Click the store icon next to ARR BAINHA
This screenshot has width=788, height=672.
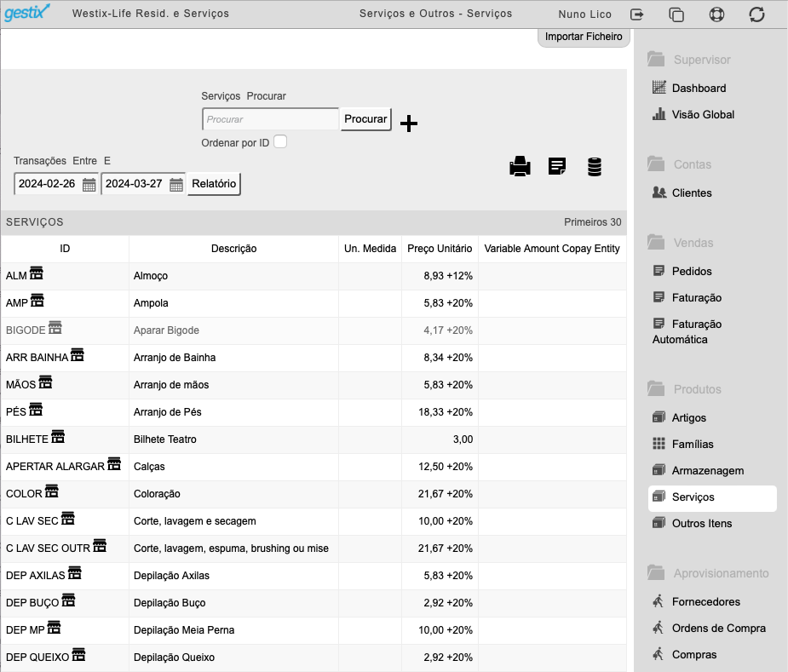(78, 355)
